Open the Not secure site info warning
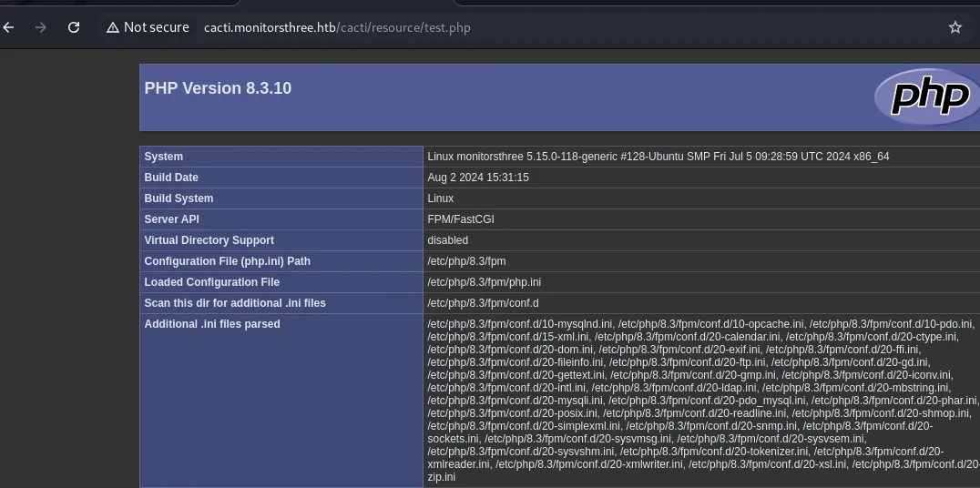This screenshot has width=980, height=488. tap(148, 27)
